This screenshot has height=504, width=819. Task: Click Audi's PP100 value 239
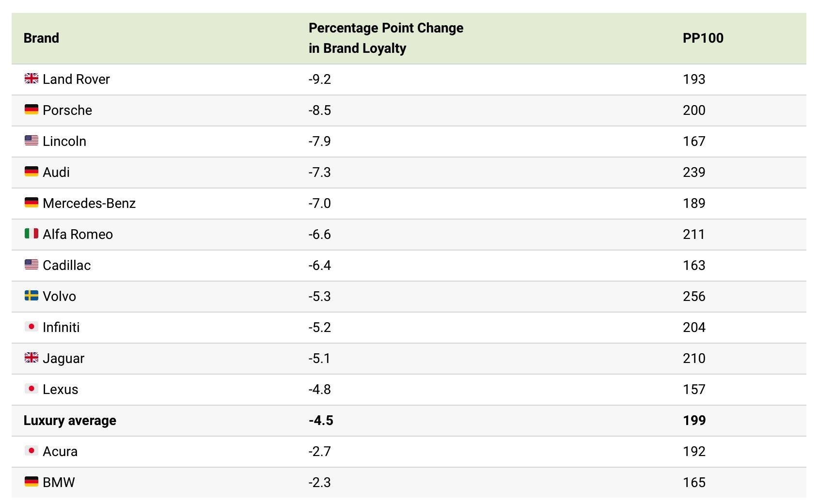coord(694,172)
